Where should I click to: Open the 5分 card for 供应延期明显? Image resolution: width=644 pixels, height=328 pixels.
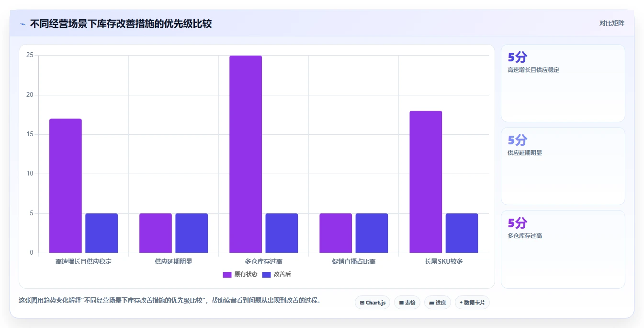click(x=563, y=166)
